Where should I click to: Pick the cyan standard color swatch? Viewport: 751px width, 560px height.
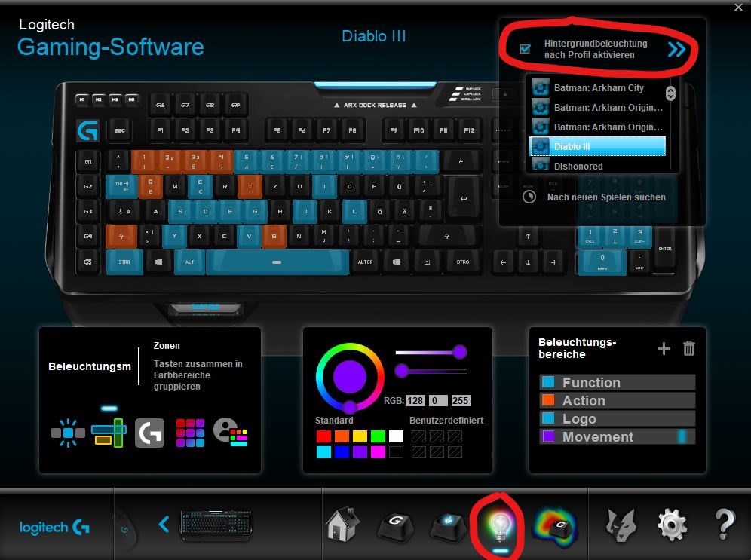click(323, 452)
